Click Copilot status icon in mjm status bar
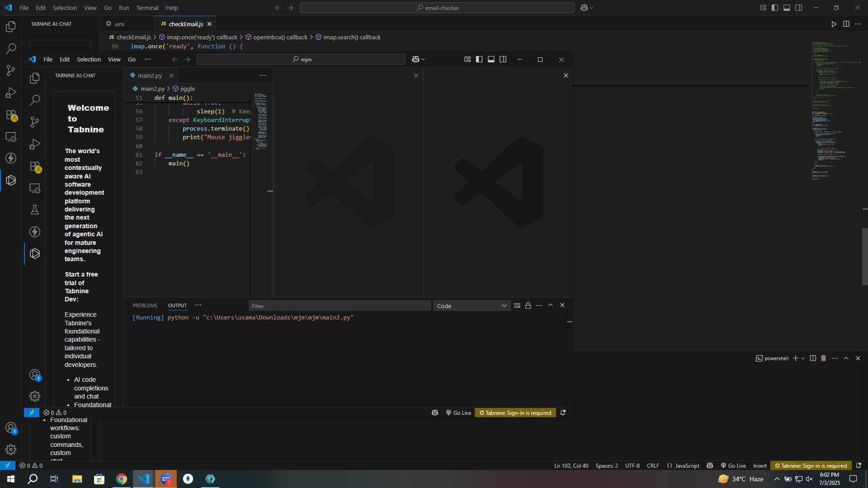This screenshot has width=868, height=488. [435, 413]
